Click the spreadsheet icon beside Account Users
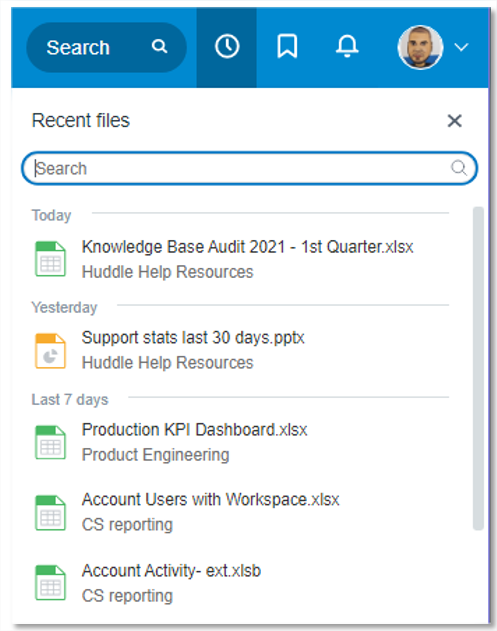 (50, 513)
